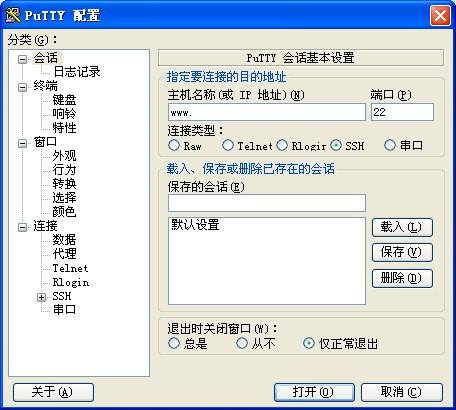Open SSH category in tree
Screen dimensions: 456x410
[62, 296]
